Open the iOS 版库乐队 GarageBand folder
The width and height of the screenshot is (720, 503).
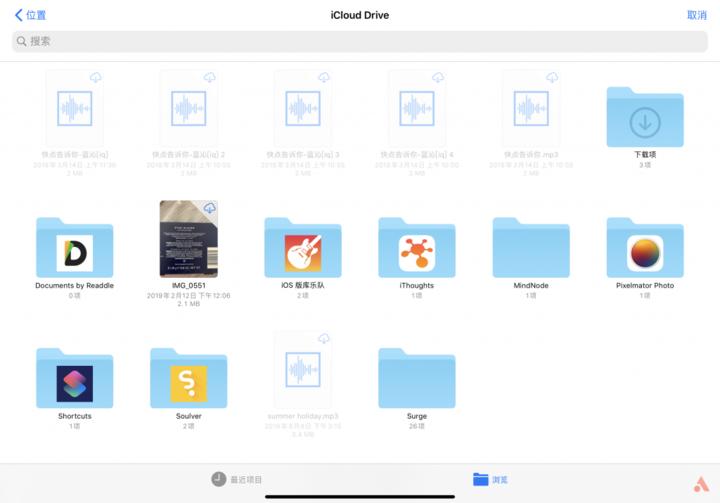coord(303,248)
